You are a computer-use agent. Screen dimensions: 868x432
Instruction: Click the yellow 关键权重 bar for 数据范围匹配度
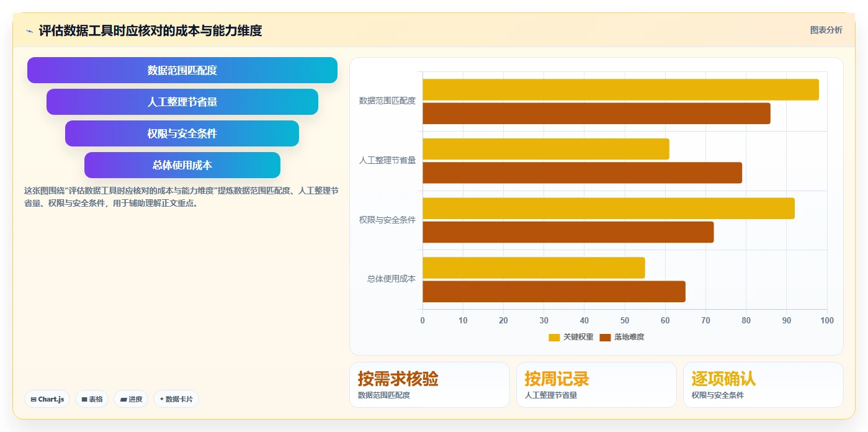[620, 89]
